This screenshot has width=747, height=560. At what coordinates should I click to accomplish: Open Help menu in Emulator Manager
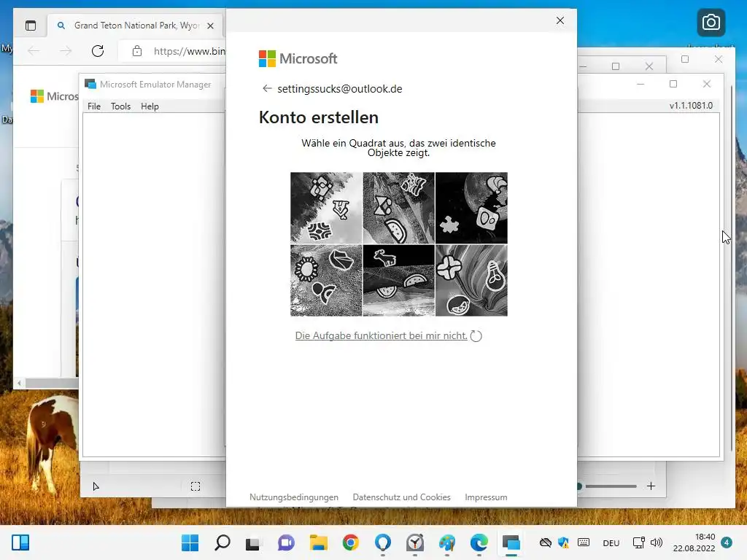(150, 106)
